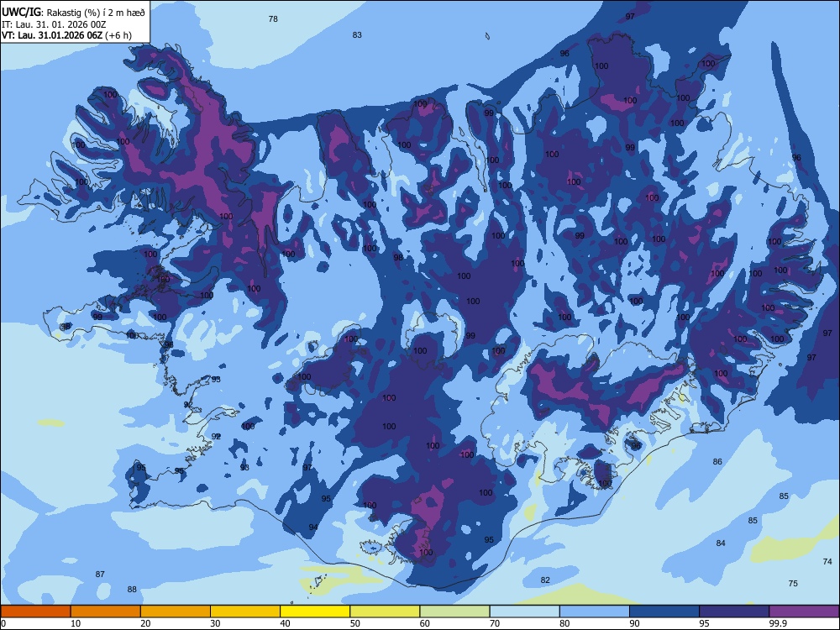Click the medium blue 90–95 legend swatch
Image resolution: width=840 pixels, height=630 pixels.
pyautogui.click(x=664, y=612)
